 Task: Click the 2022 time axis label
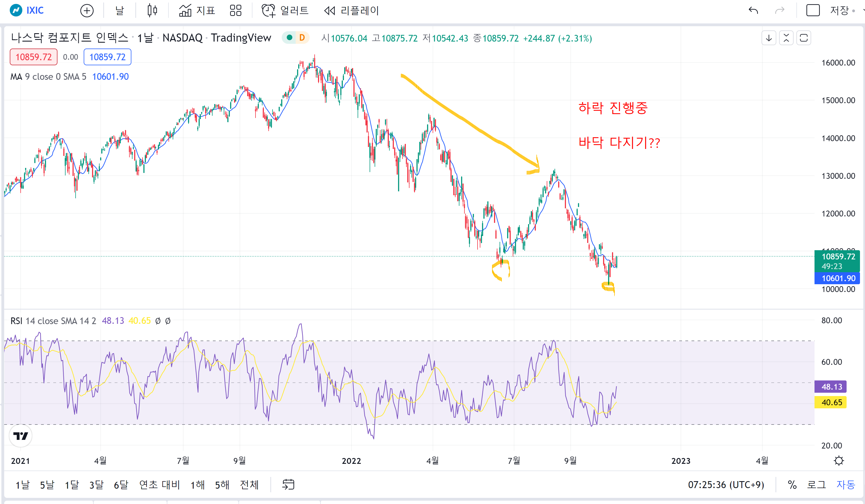pyautogui.click(x=351, y=461)
